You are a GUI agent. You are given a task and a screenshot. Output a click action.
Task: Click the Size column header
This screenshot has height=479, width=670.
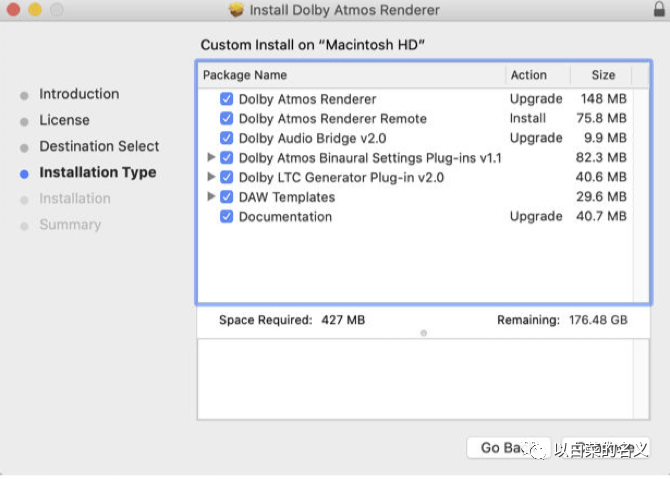pos(602,75)
